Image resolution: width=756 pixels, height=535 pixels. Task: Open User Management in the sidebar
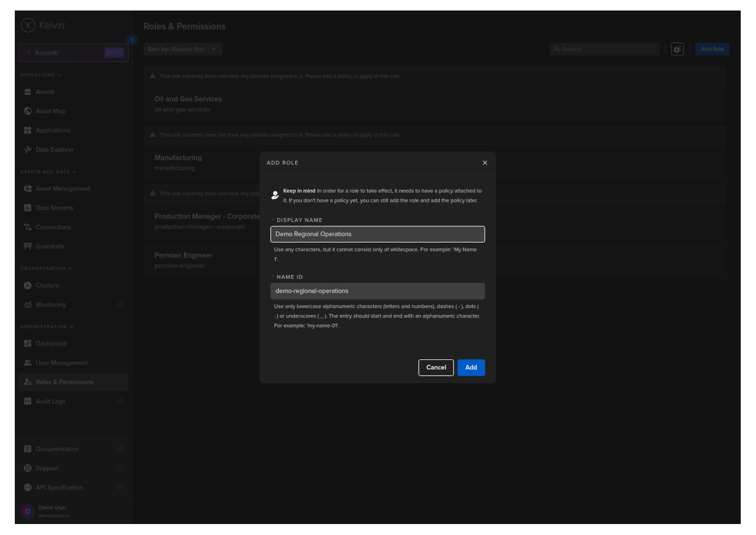tap(62, 363)
